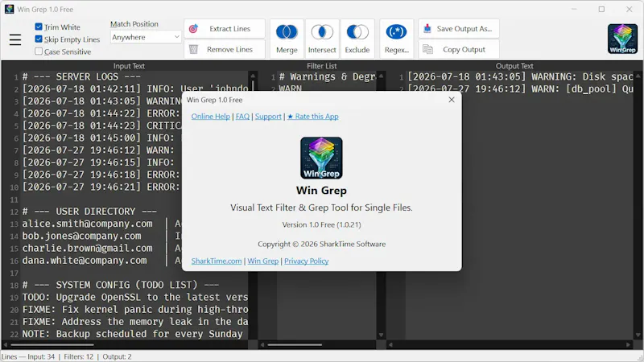Select the Intersect operation icon
644x362 pixels.
pyautogui.click(x=322, y=39)
